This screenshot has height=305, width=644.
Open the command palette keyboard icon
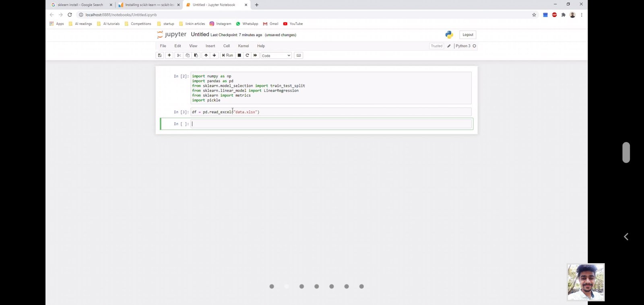tap(299, 56)
